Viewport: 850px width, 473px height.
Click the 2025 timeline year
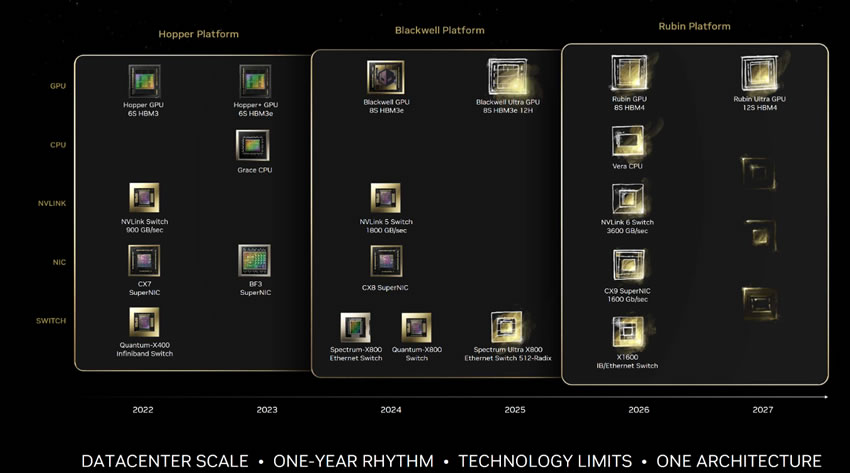(515, 410)
